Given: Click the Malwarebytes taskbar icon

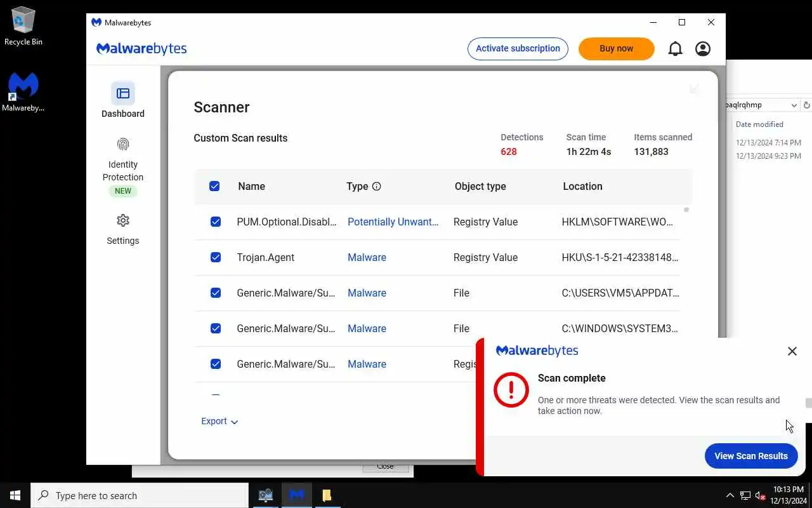Looking at the screenshot, I should tap(296, 495).
